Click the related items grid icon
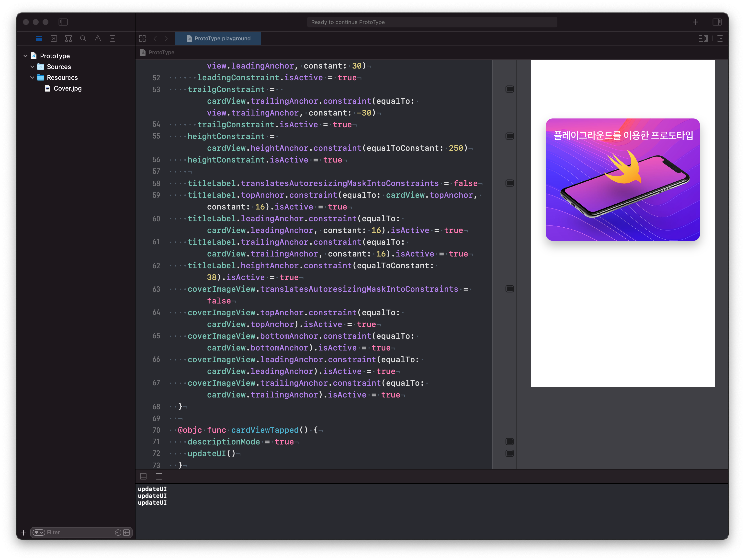Image resolution: width=745 pixels, height=560 pixels. (142, 38)
